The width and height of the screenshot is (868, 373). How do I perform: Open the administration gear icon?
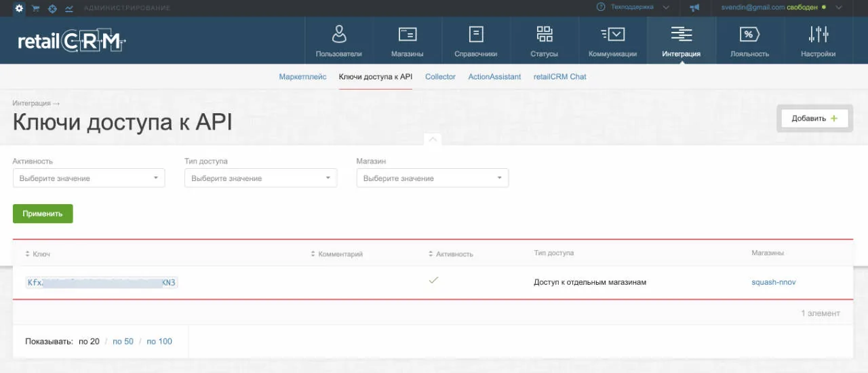[19, 8]
